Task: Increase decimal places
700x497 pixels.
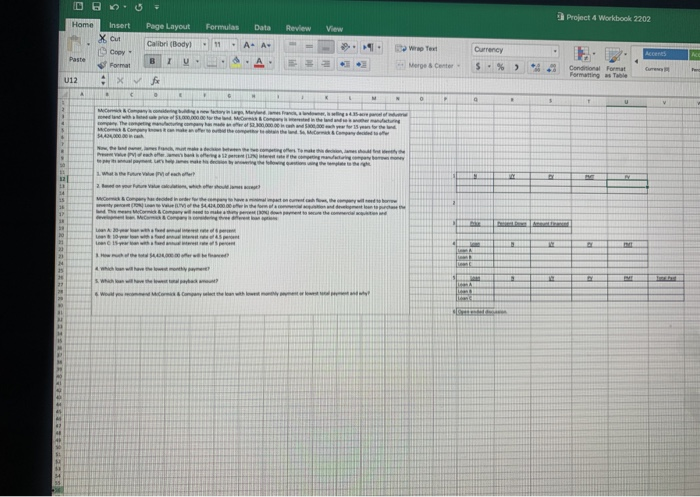Action: pos(535,68)
